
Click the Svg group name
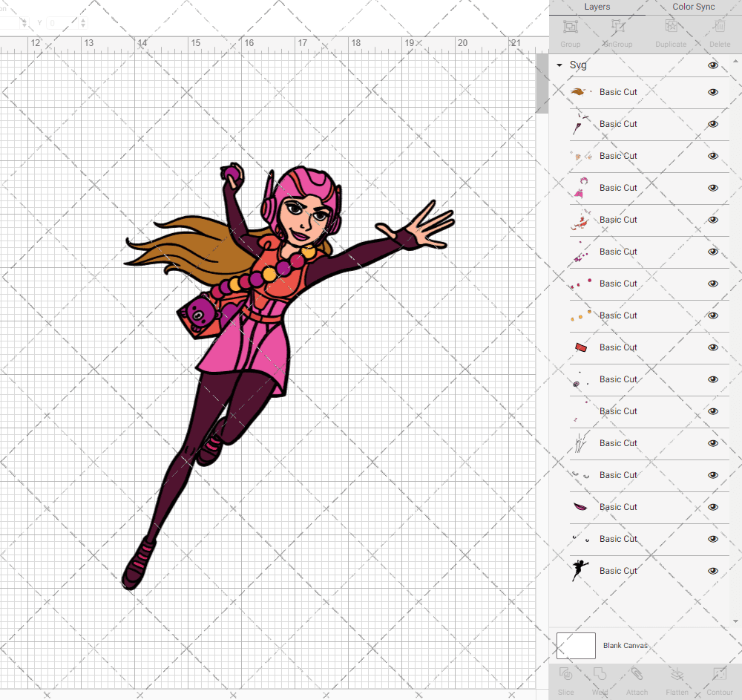click(x=578, y=65)
